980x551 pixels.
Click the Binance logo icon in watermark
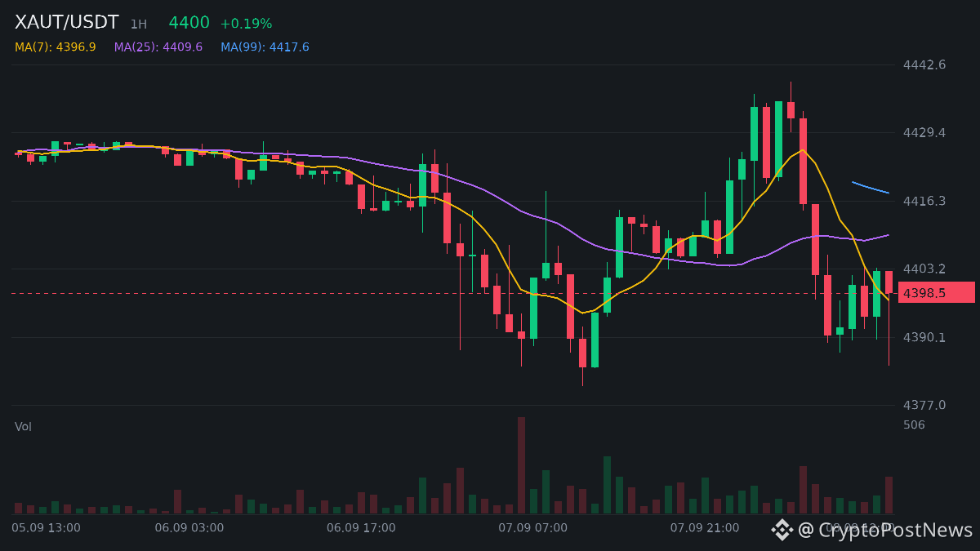[x=782, y=530]
